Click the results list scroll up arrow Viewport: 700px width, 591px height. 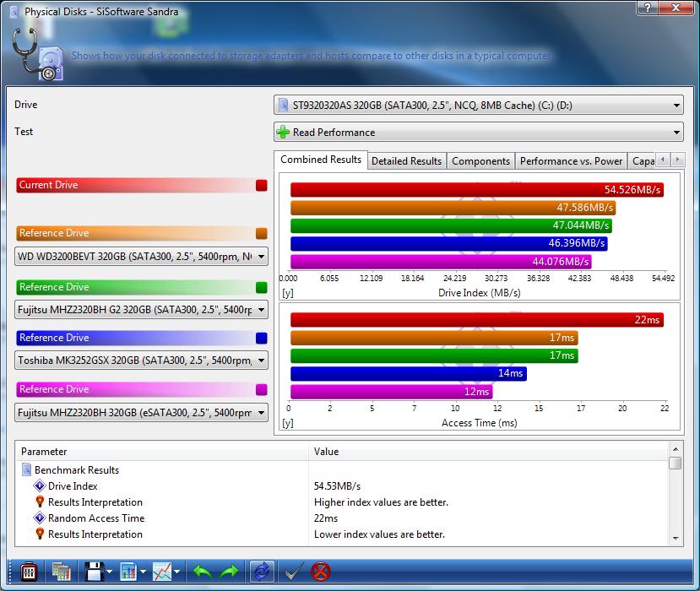tap(676, 449)
